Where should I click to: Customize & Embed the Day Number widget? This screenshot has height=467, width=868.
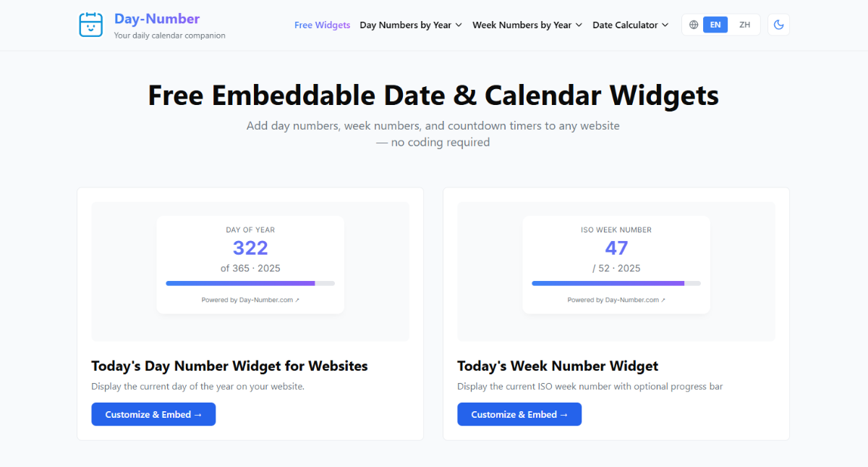153,414
